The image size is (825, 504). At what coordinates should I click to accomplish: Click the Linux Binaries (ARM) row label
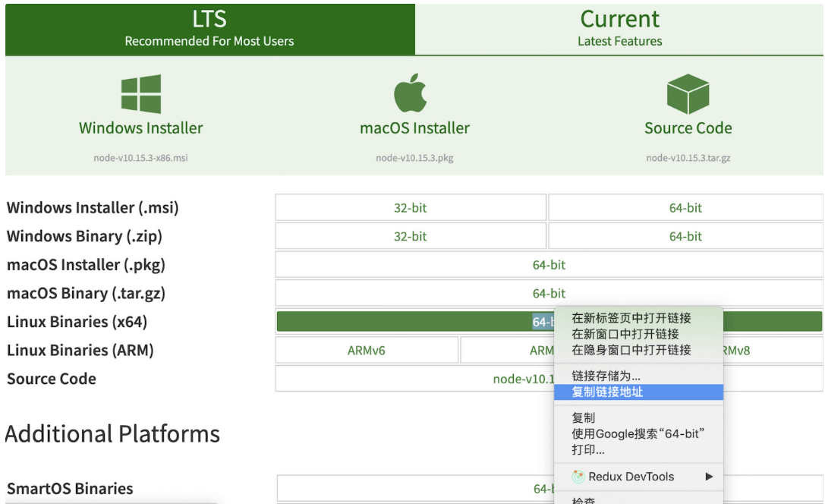click(80, 350)
